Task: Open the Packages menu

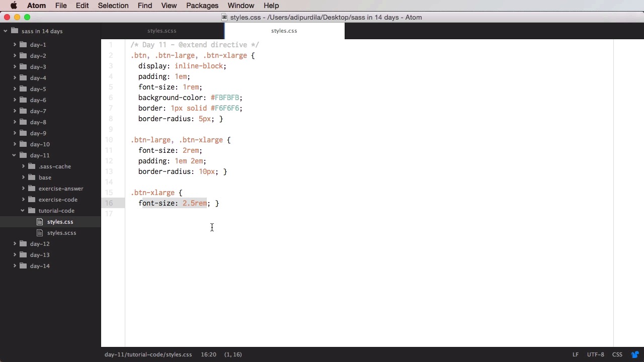Action: tap(202, 6)
